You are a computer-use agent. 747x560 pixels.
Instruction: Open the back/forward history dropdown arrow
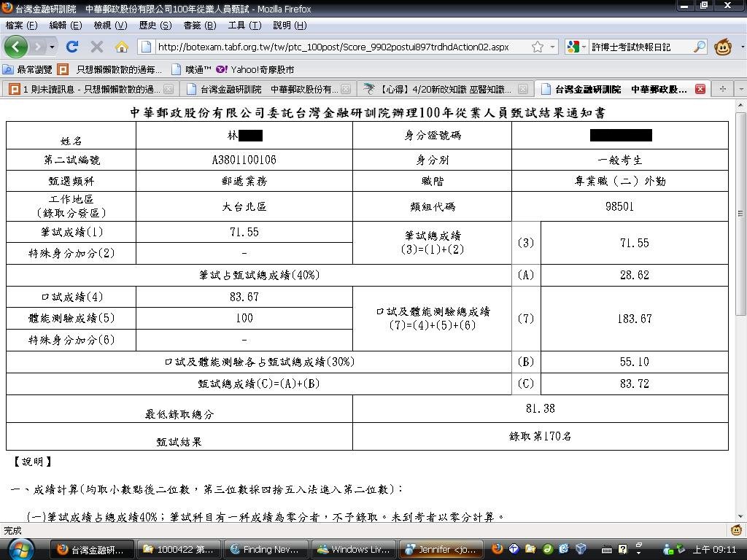(x=52, y=47)
